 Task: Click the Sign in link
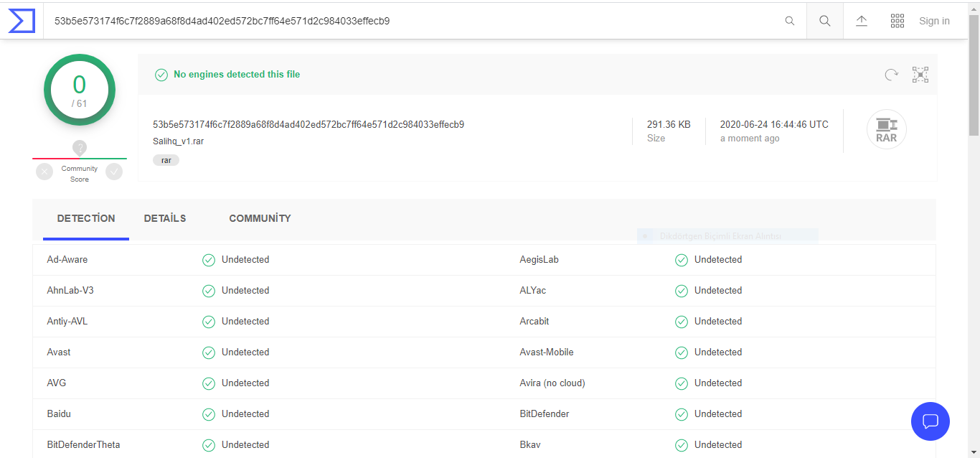coord(934,21)
